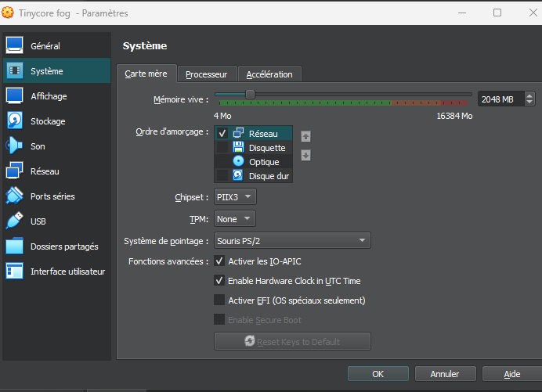This screenshot has height=392, width=542.
Task: Select USB label in sidebar
Action: pyautogui.click(x=38, y=221)
